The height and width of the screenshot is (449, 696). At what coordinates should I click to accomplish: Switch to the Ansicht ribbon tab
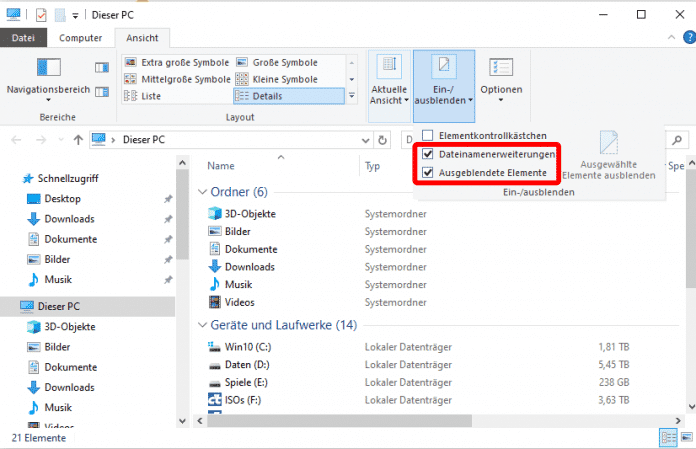[x=142, y=38]
